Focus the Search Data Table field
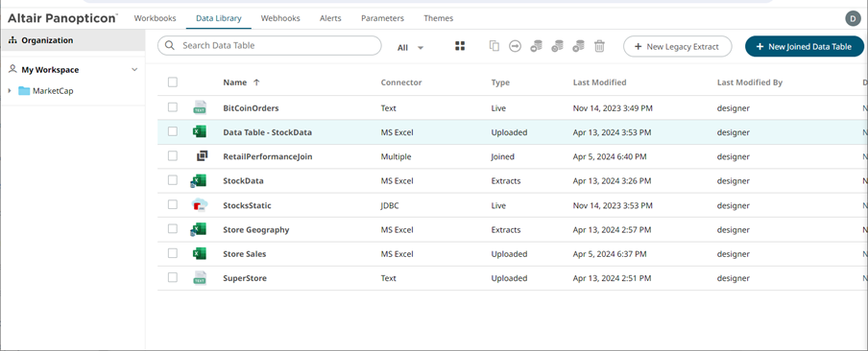The image size is (868, 351). coord(270,45)
